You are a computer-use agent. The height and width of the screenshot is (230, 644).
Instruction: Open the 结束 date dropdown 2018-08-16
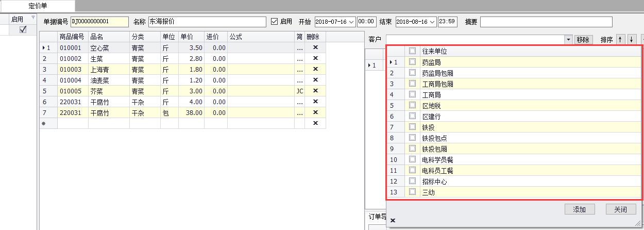pos(432,22)
